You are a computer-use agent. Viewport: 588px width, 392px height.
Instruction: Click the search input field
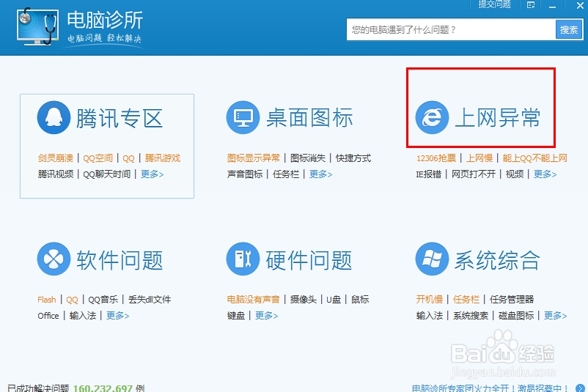click(x=451, y=29)
